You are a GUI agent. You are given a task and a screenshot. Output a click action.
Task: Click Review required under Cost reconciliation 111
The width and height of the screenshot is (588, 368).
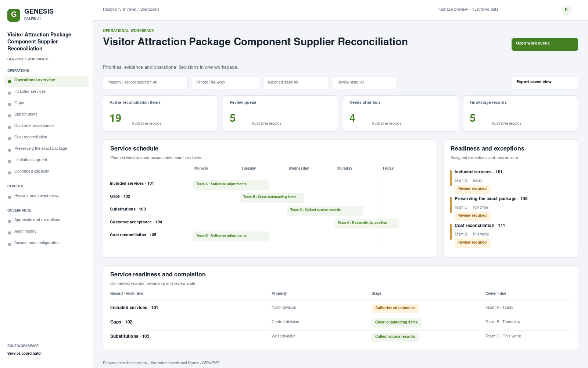(472, 243)
